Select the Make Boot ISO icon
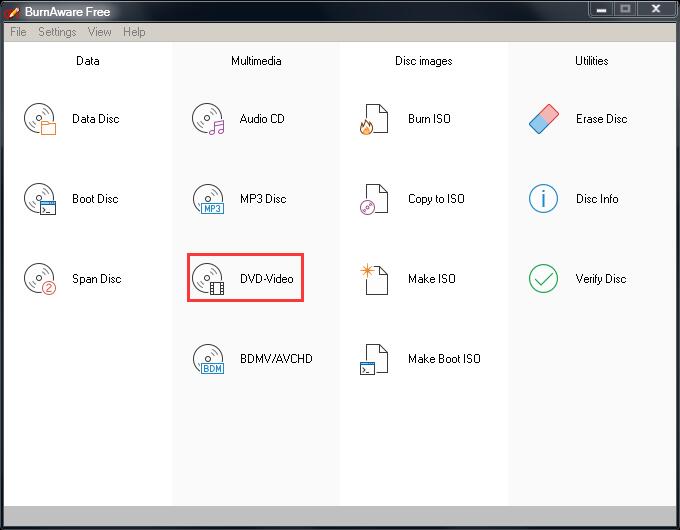The width and height of the screenshot is (680, 530). (373, 359)
